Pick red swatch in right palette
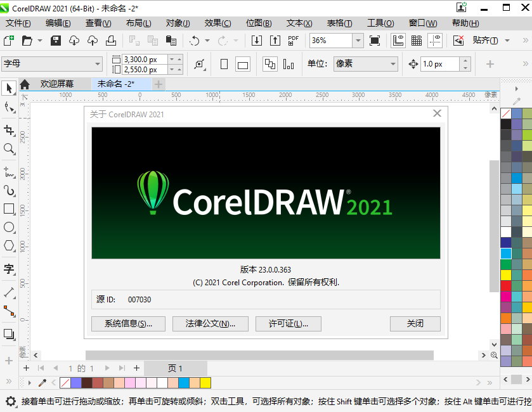Viewport: 532px width, 412px height. pos(506,285)
